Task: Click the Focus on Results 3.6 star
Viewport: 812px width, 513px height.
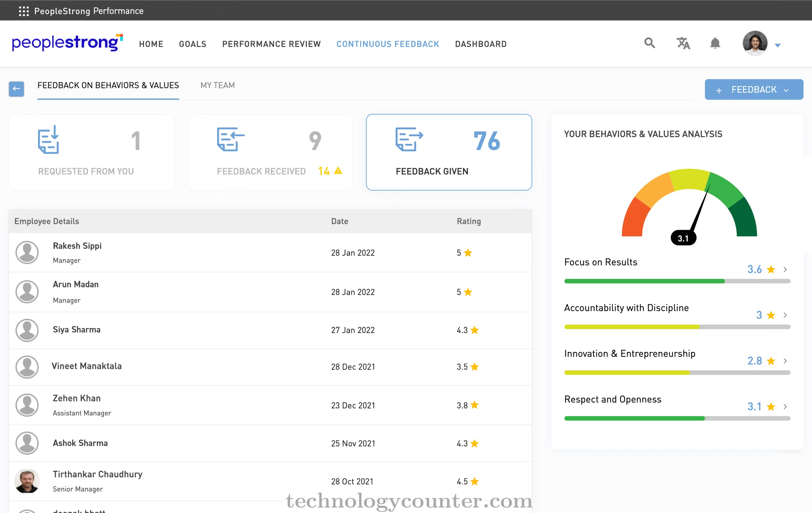Action: (771, 269)
